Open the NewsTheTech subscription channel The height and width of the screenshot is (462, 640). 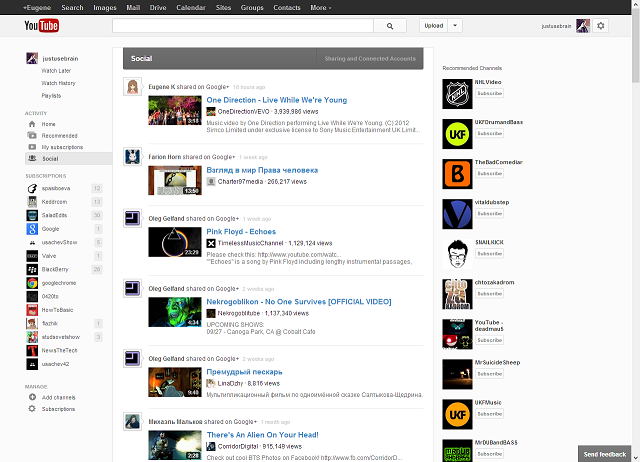pyautogui.click(x=59, y=350)
